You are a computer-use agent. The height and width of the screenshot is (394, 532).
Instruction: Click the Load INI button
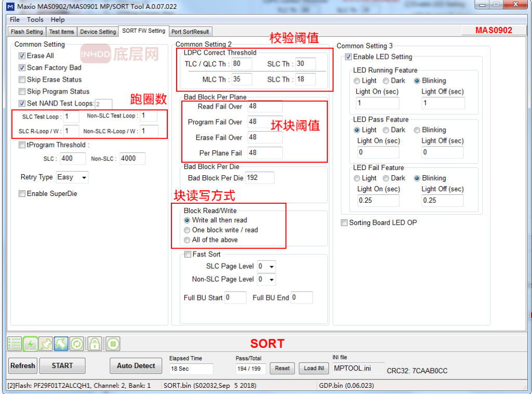[313, 368]
